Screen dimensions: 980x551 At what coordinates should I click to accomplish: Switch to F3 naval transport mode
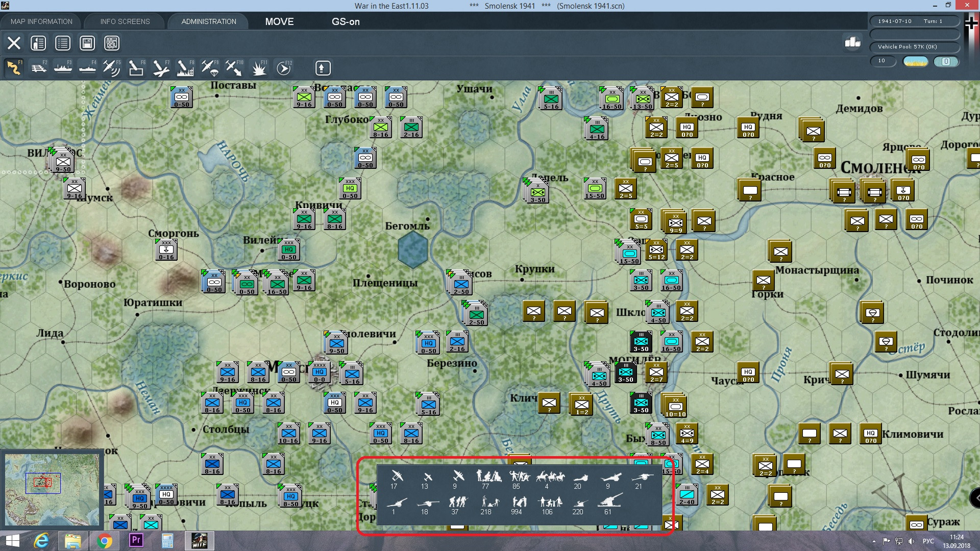63,68
